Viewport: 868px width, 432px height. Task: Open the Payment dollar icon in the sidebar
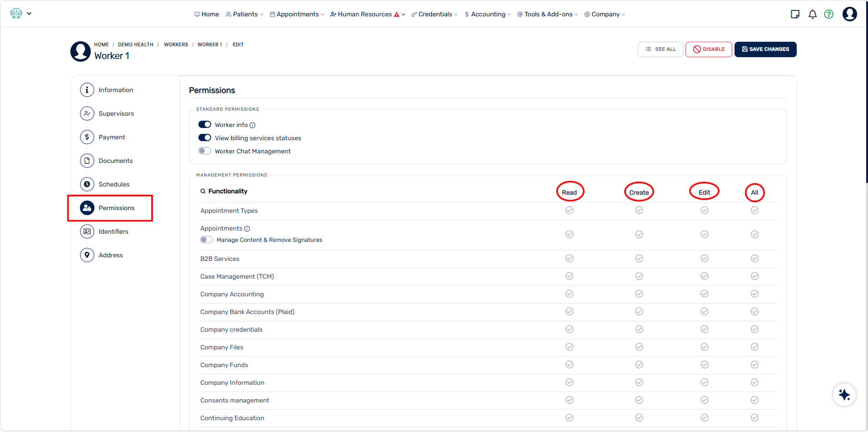pos(87,137)
